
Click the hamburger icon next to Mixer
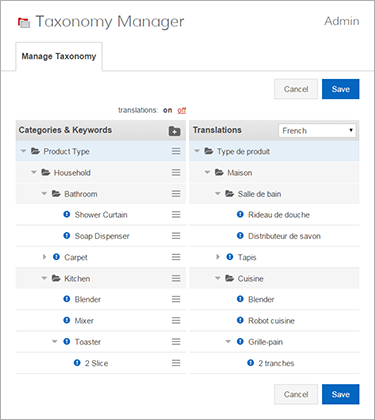pos(176,321)
